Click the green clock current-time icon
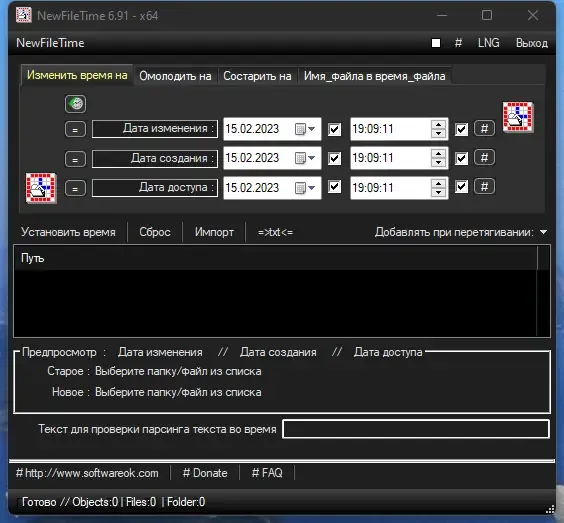The image size is (564, 523). point(75,104)
